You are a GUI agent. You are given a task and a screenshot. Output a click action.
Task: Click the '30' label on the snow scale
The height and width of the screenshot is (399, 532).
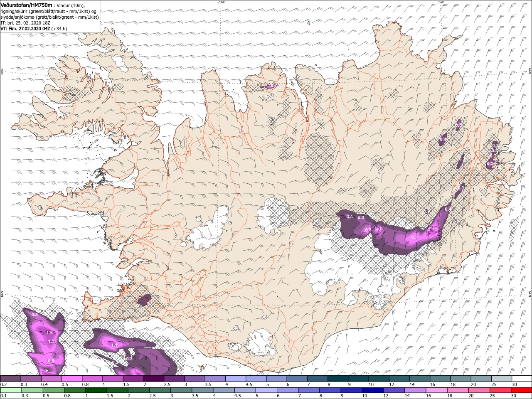tap(515, 384)
